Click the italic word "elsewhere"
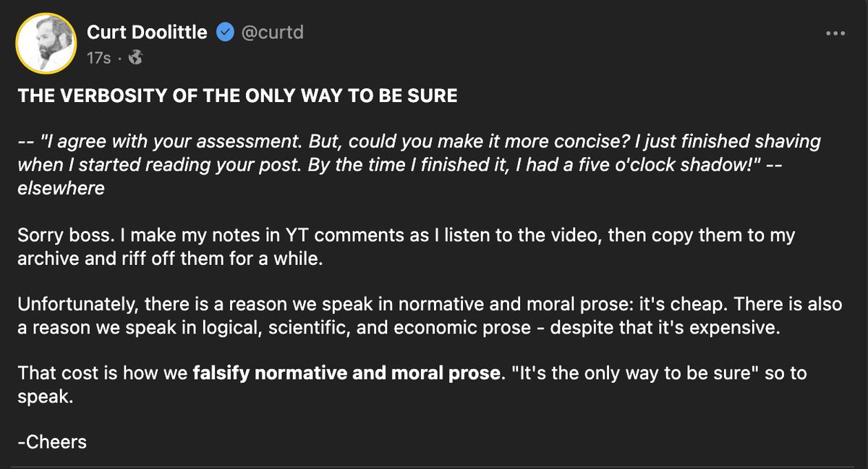This screenshot has width=868, height=469. [x=61, y=189]
